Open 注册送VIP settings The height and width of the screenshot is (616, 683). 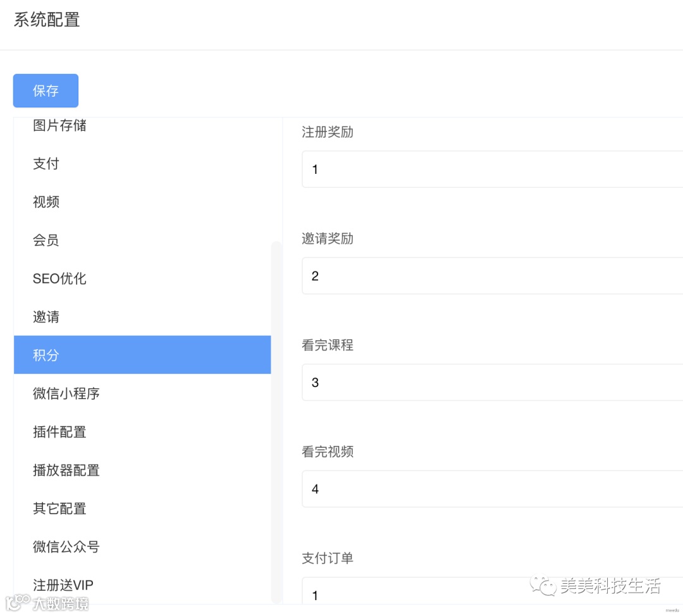click(63, 585)
